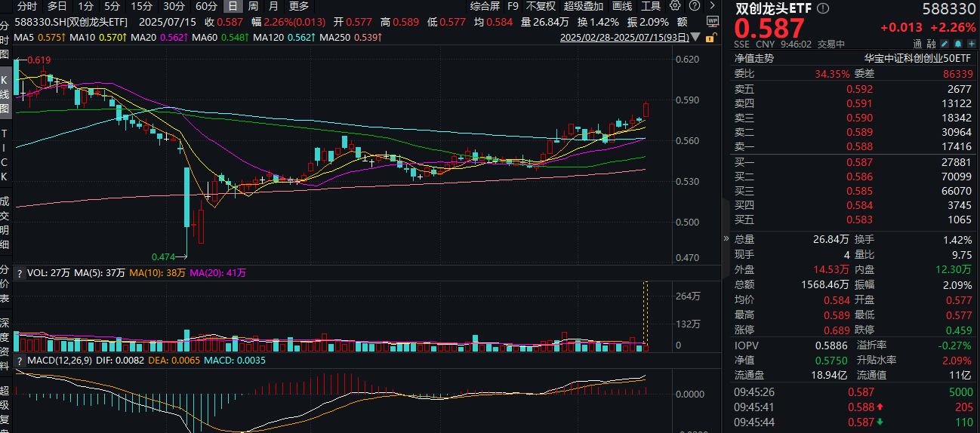Select the 画线 drawing tool

622,5
